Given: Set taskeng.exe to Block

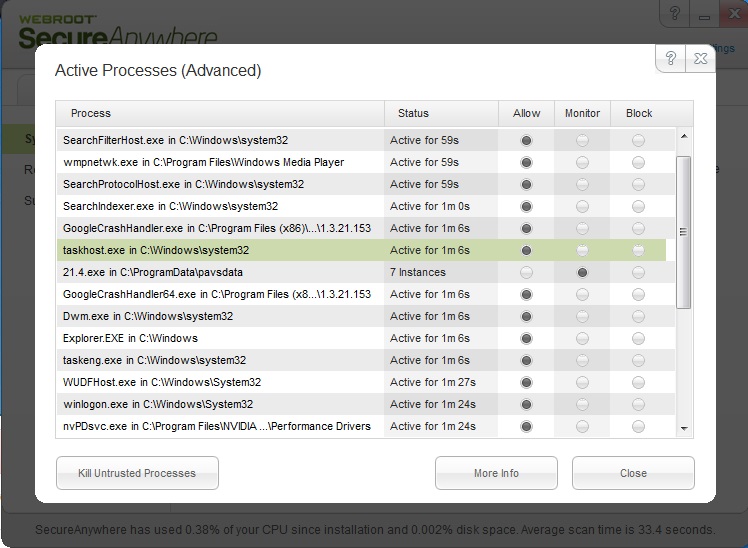Looking at the screenshot, I should click(638, 360).
